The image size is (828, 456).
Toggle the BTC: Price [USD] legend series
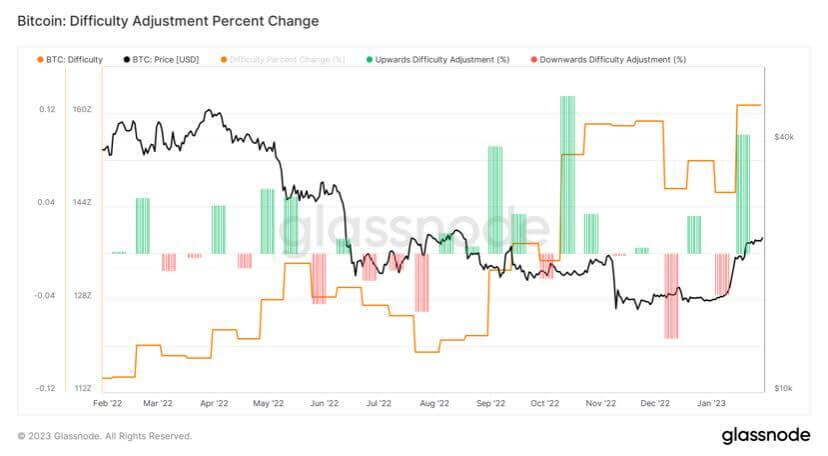(161, 60)
